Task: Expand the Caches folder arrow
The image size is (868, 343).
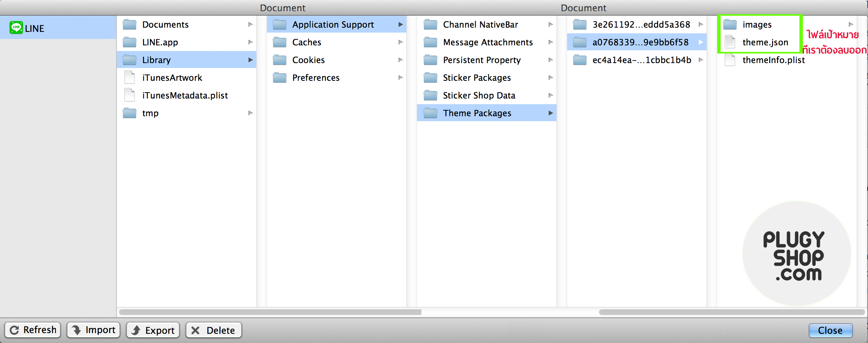Action: pos(400,42)
